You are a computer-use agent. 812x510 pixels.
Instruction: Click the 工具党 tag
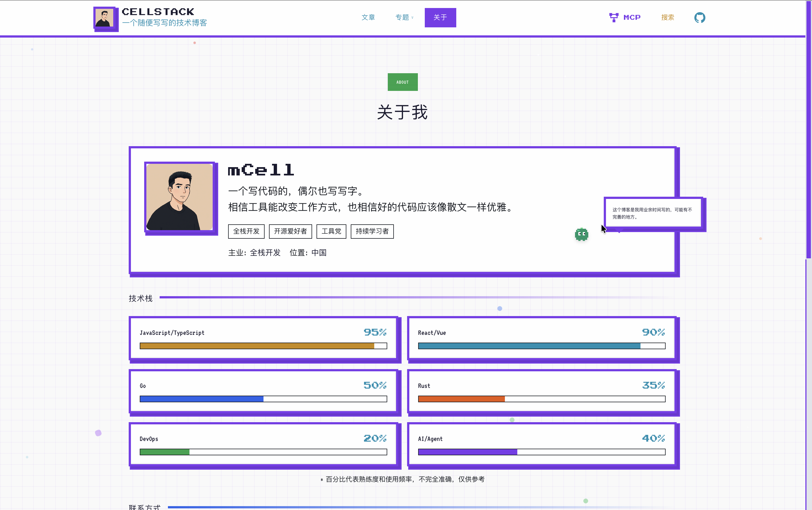pyautogui.click(x=331, y=232)
